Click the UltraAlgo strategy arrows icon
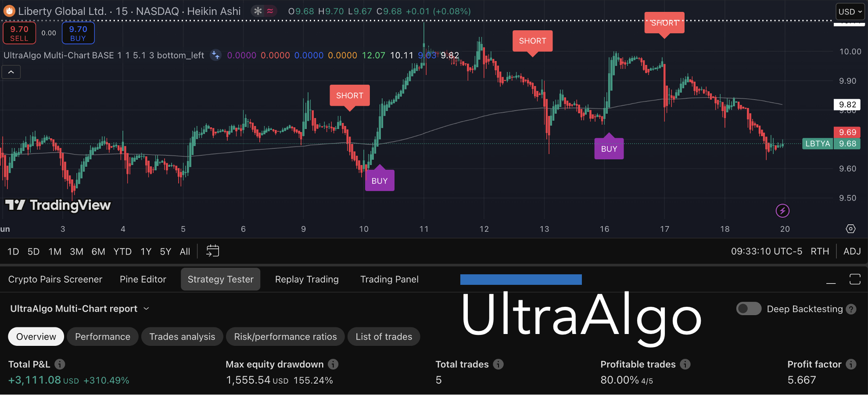The width and height of the screenshot is (868, 395). 215,55
